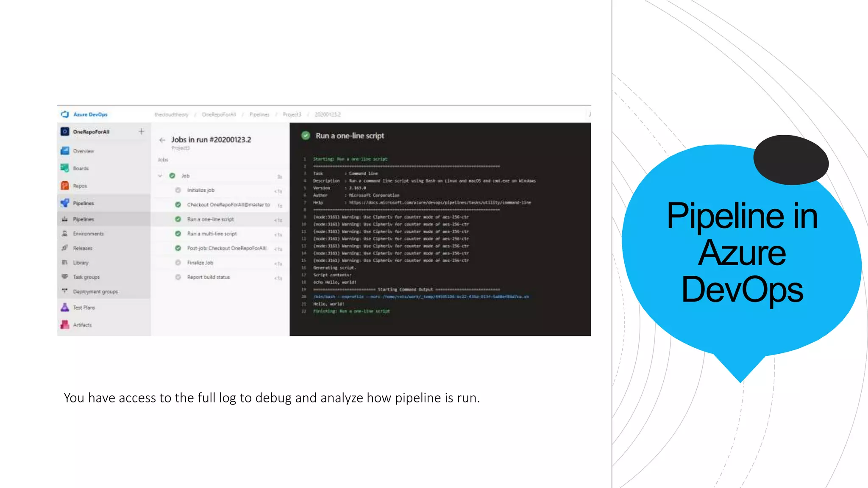The height and width of the screenshot is (488, 868).
Task: Open the Environments icon
Action: [65, 233]
